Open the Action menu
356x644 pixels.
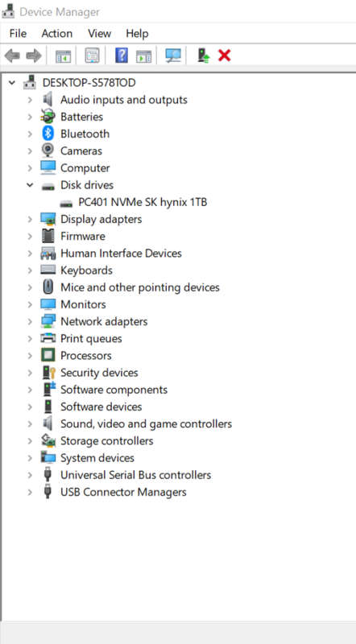point(56,33)
